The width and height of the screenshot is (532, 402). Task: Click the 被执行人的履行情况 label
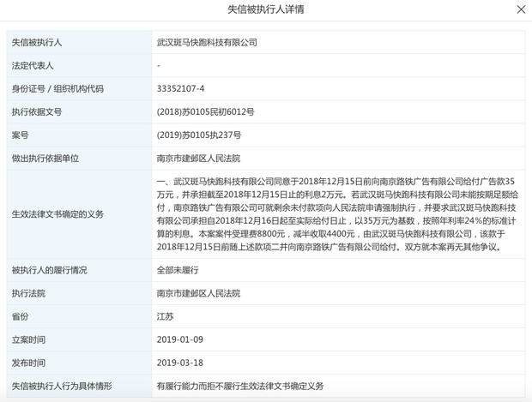(49, 270)
